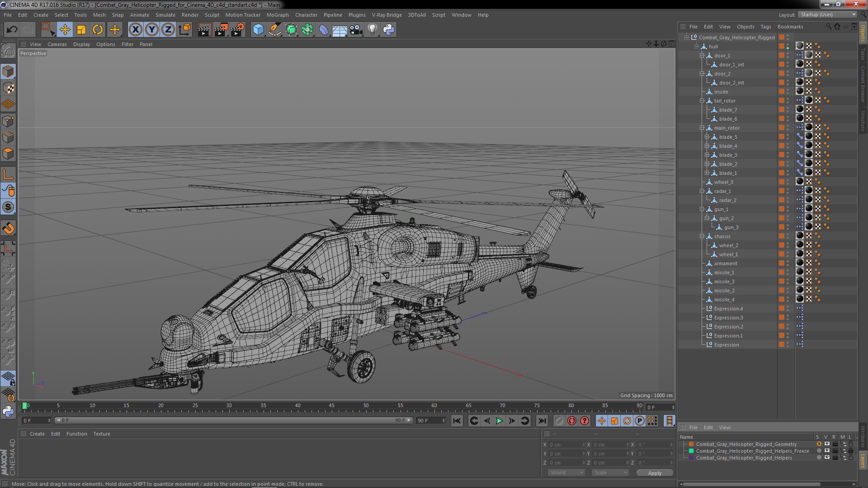Open the MoGraph menu

click(x=277, y=15)
